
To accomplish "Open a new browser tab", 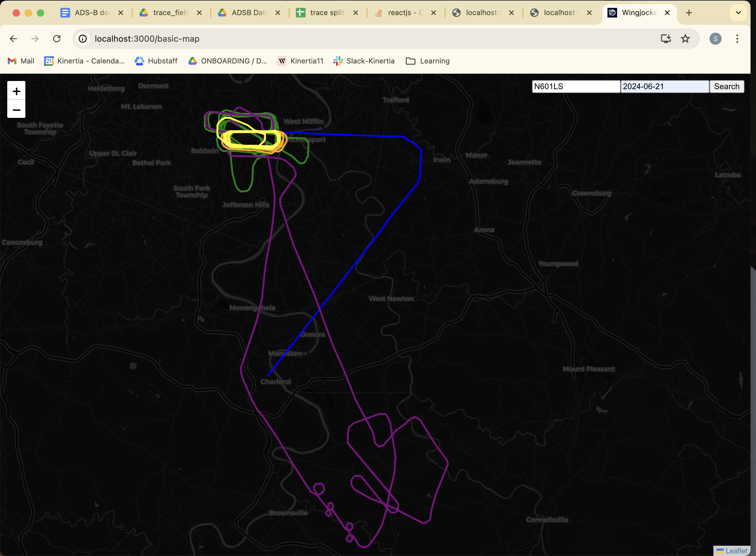I will [689, 13].
